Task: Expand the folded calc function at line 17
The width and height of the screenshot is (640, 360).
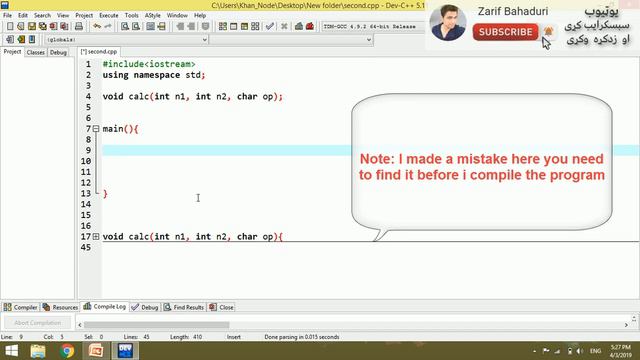Action: (x=96, y=237)
